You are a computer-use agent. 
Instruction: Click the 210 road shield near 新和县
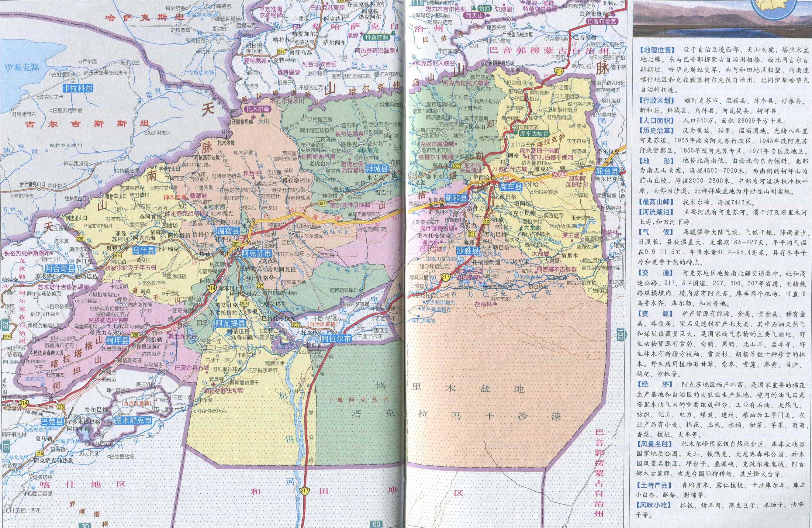click(486, 222)
